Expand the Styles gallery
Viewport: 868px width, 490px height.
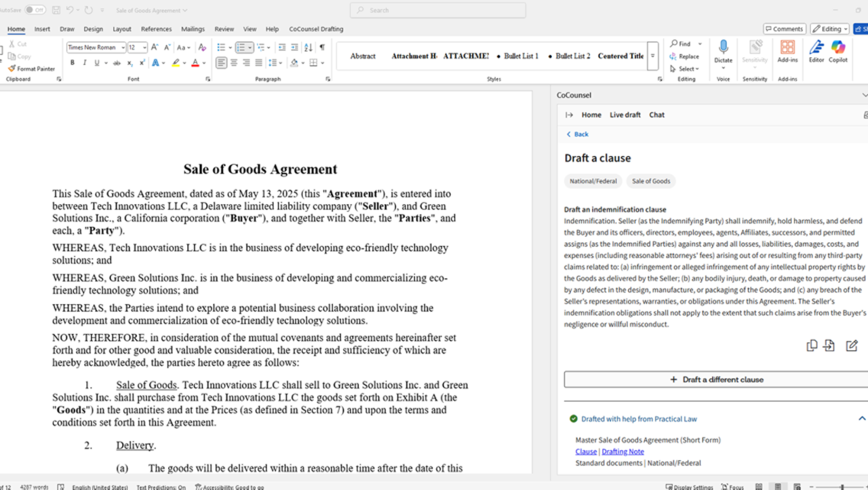point(652,56)
